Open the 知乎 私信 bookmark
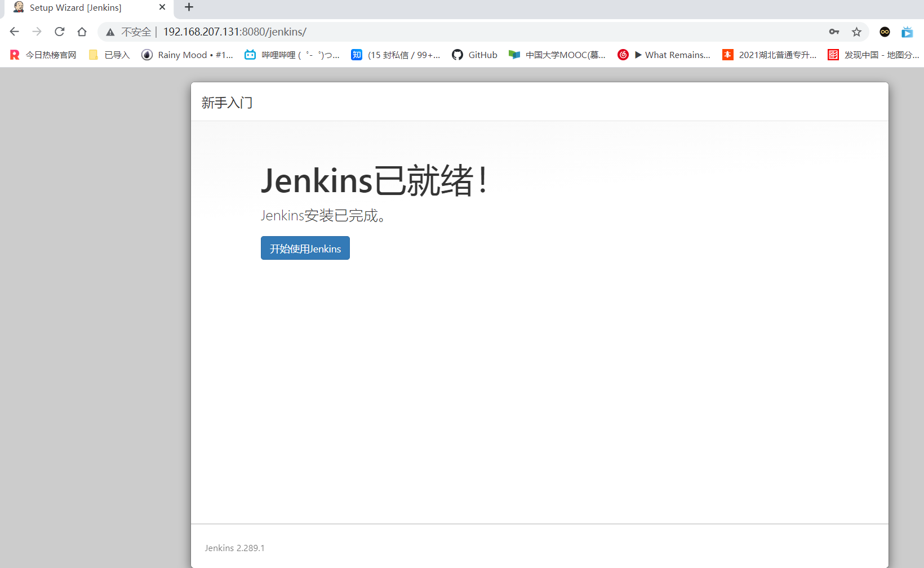Screen dimensions: 924x568 click(396, 55)
